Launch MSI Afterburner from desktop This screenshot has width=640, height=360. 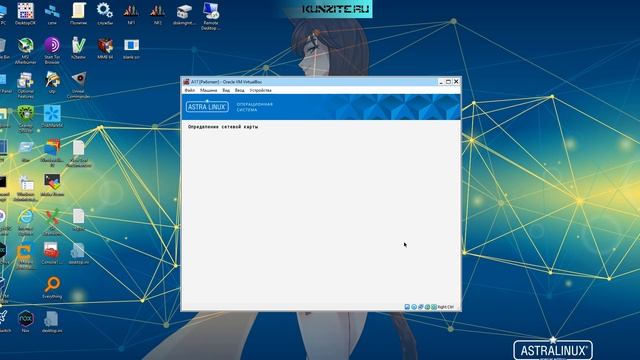[25, 50]
